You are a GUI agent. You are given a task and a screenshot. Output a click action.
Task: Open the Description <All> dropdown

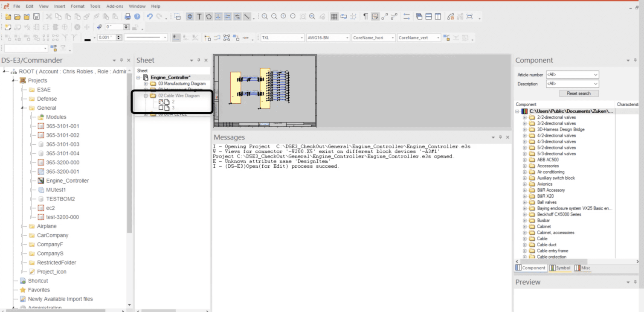tap(596, 84)
